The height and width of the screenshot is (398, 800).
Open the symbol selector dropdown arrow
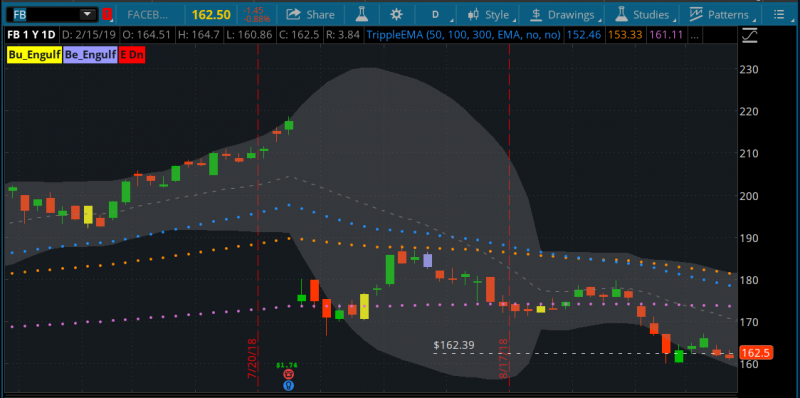88,14
